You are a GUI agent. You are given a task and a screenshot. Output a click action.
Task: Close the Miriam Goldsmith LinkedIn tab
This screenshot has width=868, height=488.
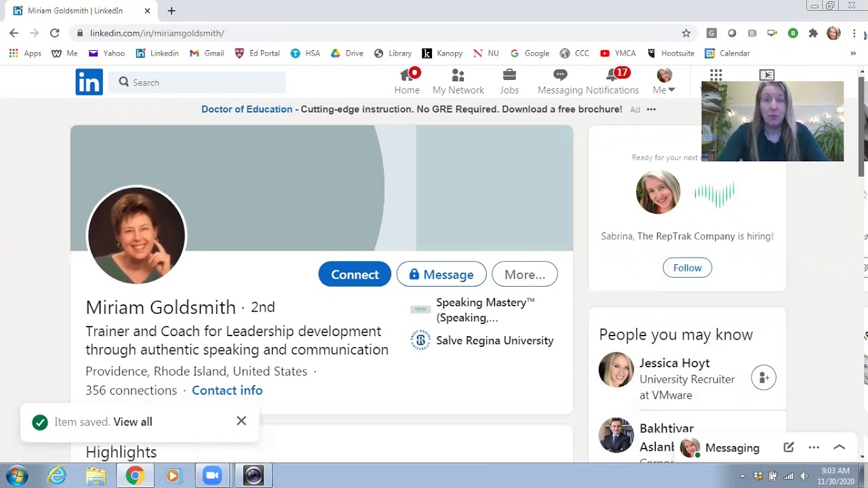point(147,11)
